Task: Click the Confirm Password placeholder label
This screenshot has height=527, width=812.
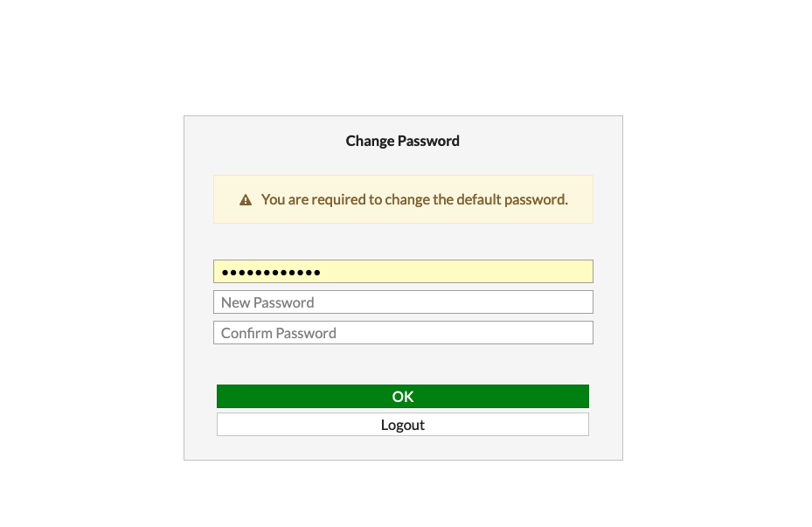Action: point(279,333)
